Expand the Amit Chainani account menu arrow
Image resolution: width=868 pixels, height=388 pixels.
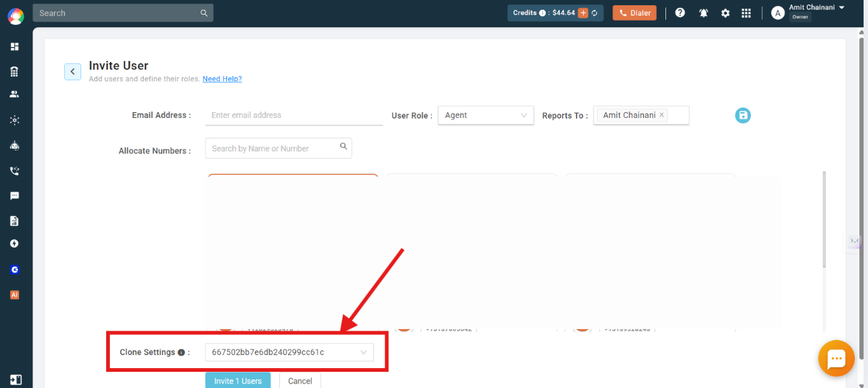tap(841, 8)
